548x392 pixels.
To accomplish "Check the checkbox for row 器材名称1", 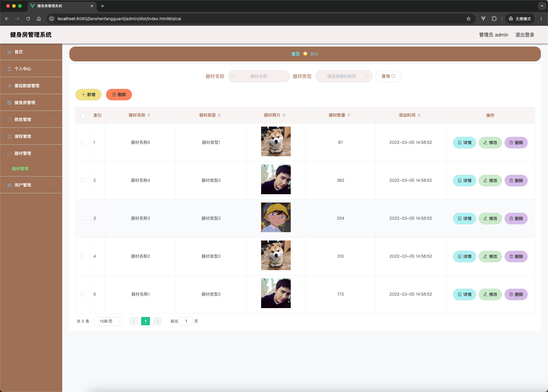I will point(82,294).
